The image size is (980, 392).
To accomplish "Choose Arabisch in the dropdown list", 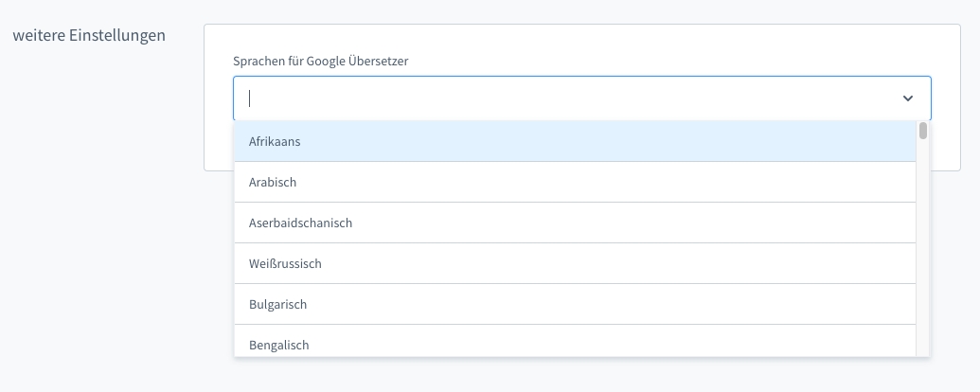I will point(273,182).
